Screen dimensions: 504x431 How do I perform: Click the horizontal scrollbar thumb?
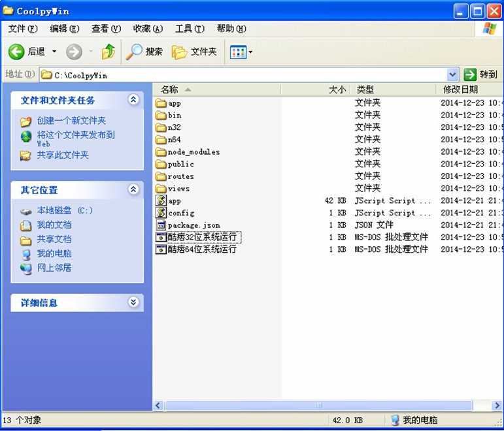318,406
